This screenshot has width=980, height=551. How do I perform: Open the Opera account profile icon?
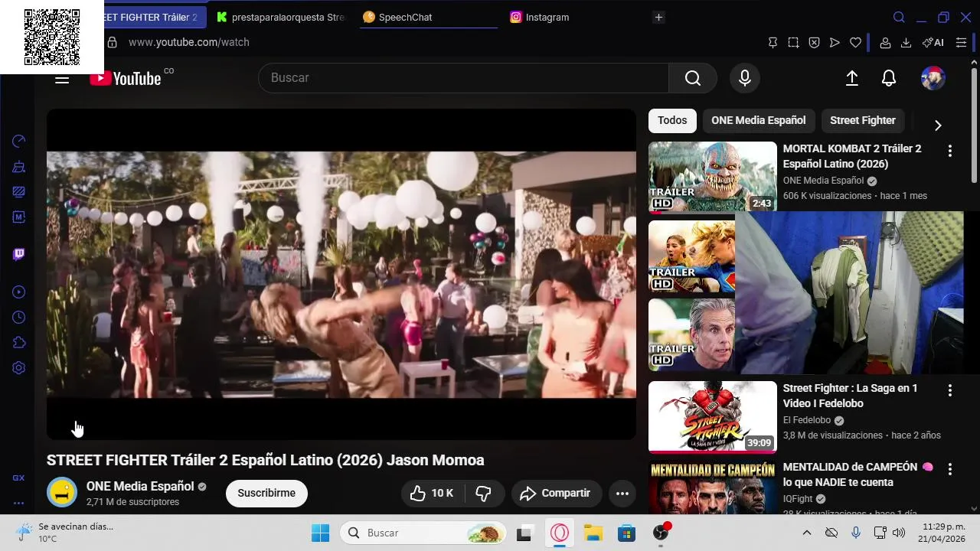pyautogui.click(x=885, y=43)
